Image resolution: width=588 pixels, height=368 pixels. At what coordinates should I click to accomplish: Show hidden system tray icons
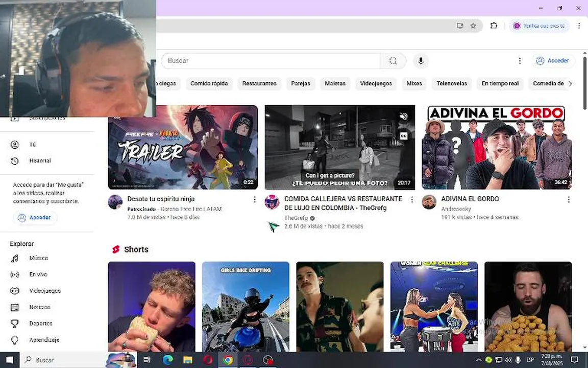pyautogui.click(x=478, y=360)
